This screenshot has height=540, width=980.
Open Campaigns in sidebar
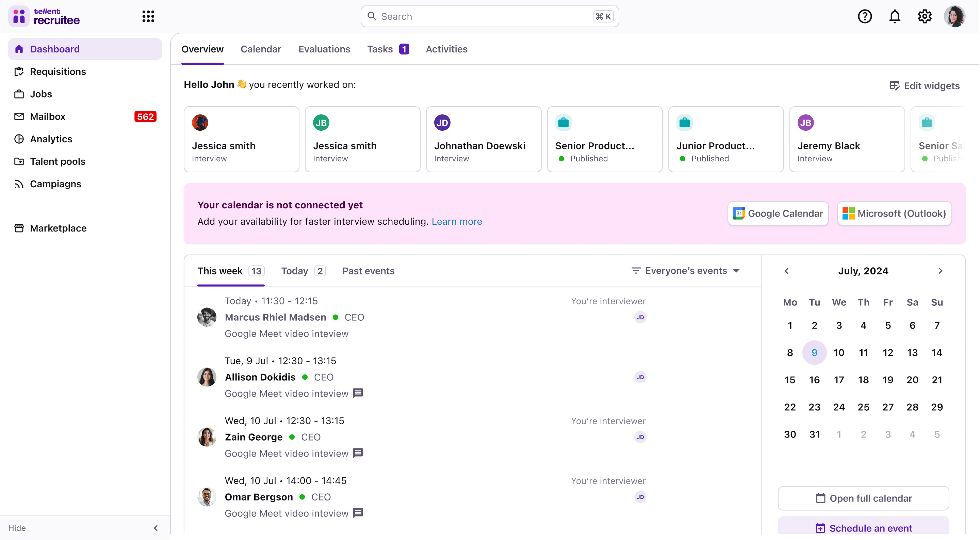[x=85, y=184]
